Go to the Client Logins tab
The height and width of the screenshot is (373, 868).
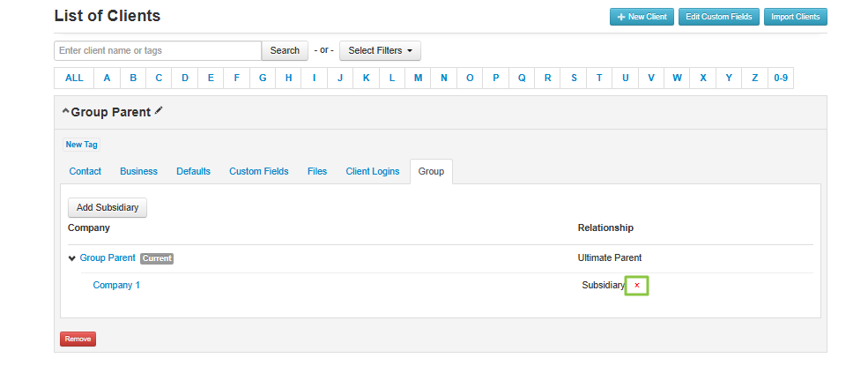[x=372, y=171]
